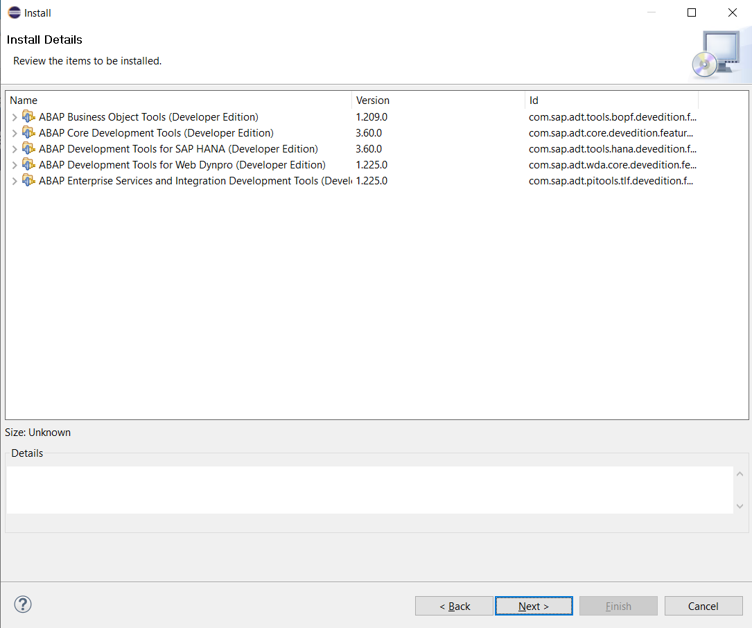This screenshot has width=752, height=628.
Task: Click version 1.225.0 of Enterprise Services tools
Action: (371, 181)
